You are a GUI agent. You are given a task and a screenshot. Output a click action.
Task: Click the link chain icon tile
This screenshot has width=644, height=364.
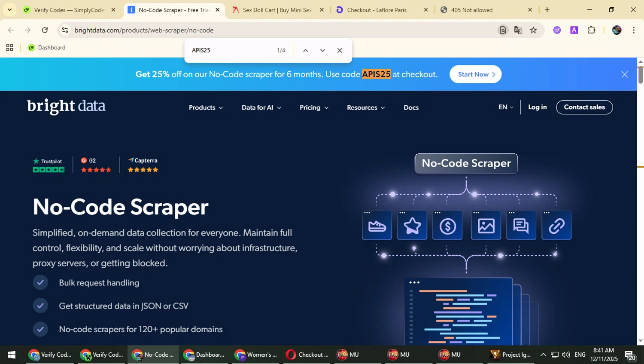(556, 225)
